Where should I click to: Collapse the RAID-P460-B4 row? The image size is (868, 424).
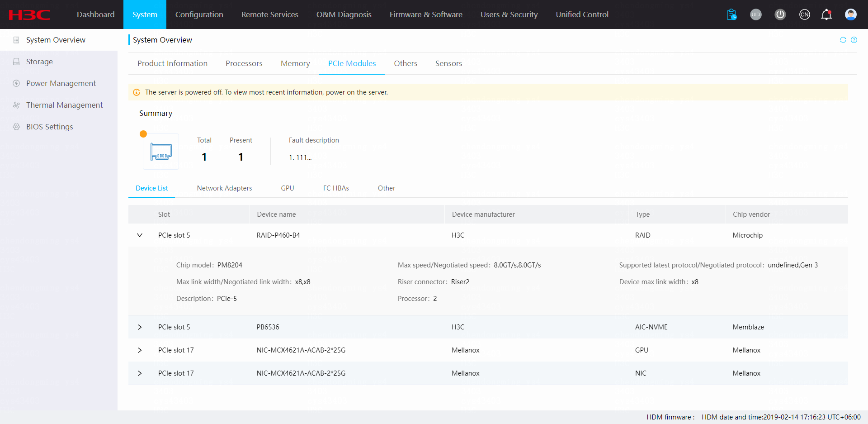140,235
